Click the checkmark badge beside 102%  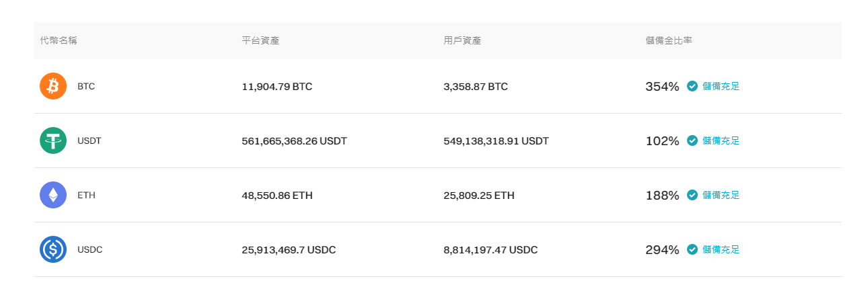(692, 140)
